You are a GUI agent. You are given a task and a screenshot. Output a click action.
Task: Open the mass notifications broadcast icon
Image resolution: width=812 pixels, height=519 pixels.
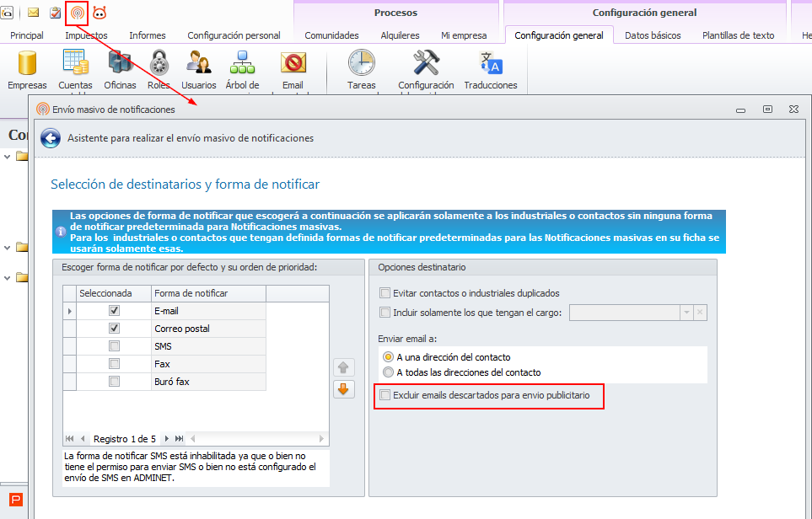click(78, 13)
